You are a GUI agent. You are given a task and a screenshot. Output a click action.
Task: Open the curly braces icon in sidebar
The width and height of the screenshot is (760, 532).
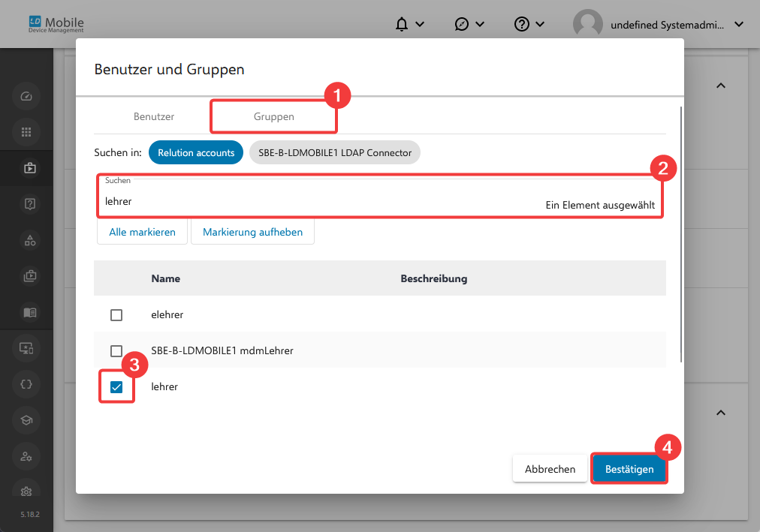coord(26,384)
